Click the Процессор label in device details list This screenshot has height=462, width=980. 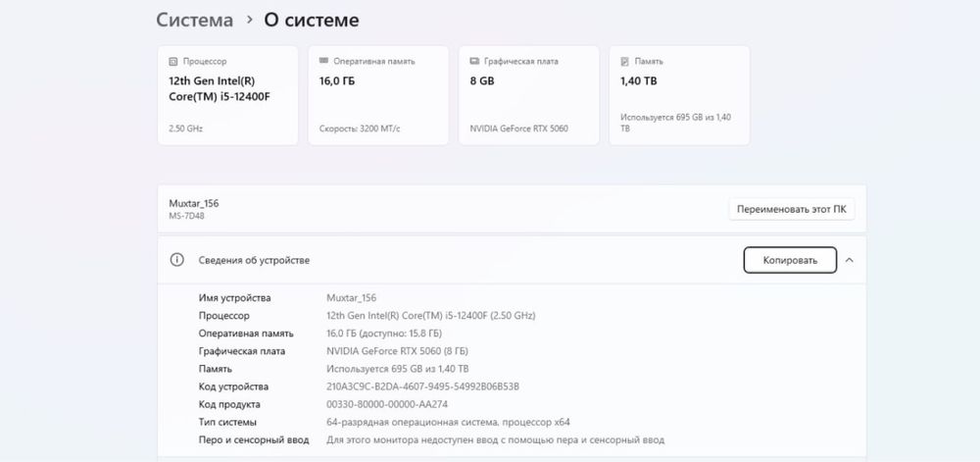point(223,316)
